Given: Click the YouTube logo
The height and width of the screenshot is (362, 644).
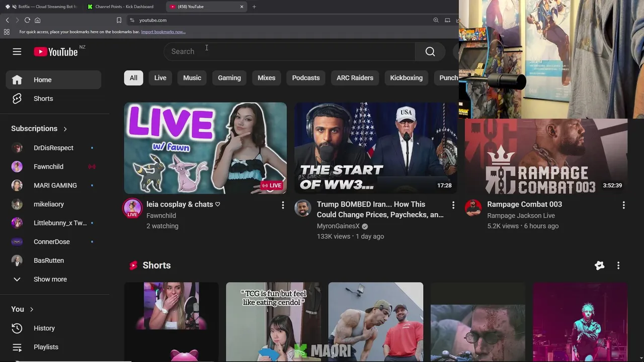Looking at the screenshot, I should coord(56,52).
